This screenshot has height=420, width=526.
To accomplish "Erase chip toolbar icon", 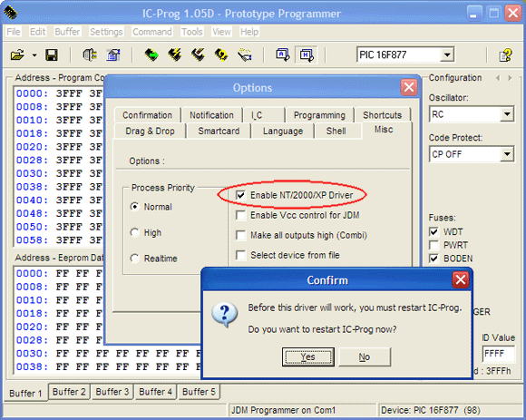I will 198,54.
